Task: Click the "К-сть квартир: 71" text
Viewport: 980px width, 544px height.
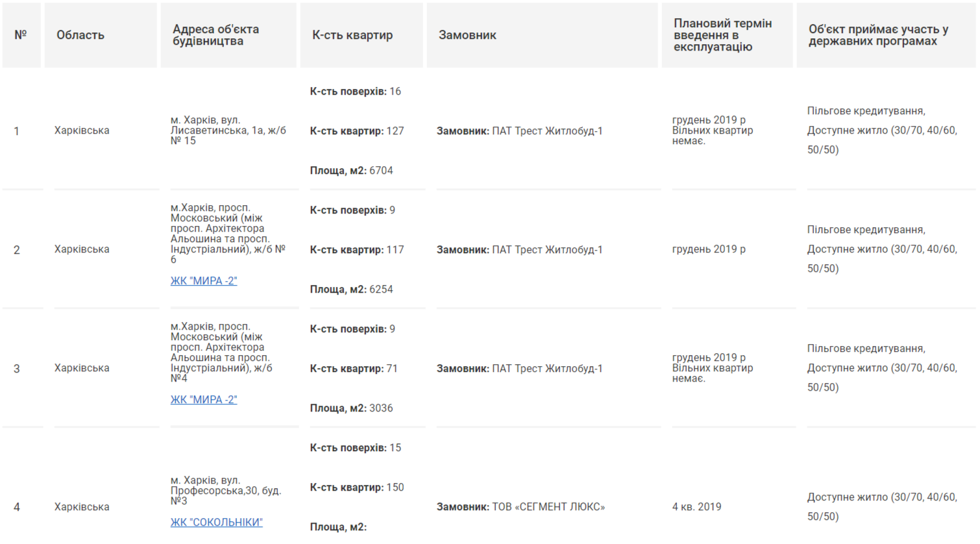Action: tap(354, 369)
